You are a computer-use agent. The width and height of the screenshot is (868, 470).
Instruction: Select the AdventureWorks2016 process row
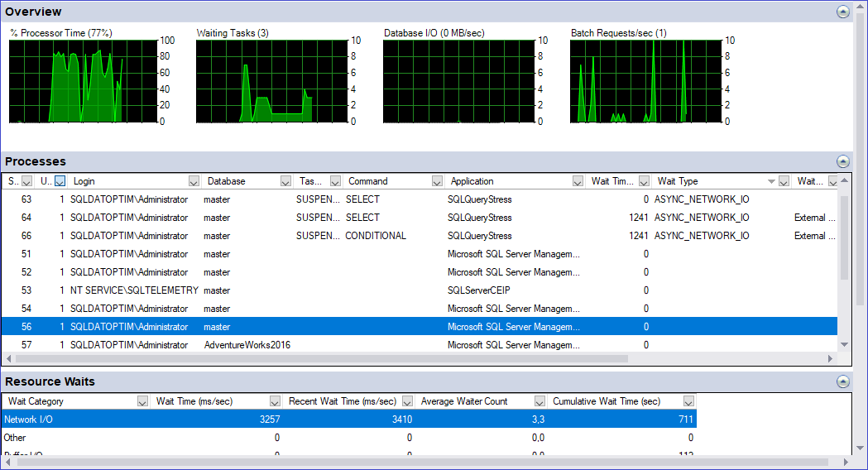click(x=331, y=345)
